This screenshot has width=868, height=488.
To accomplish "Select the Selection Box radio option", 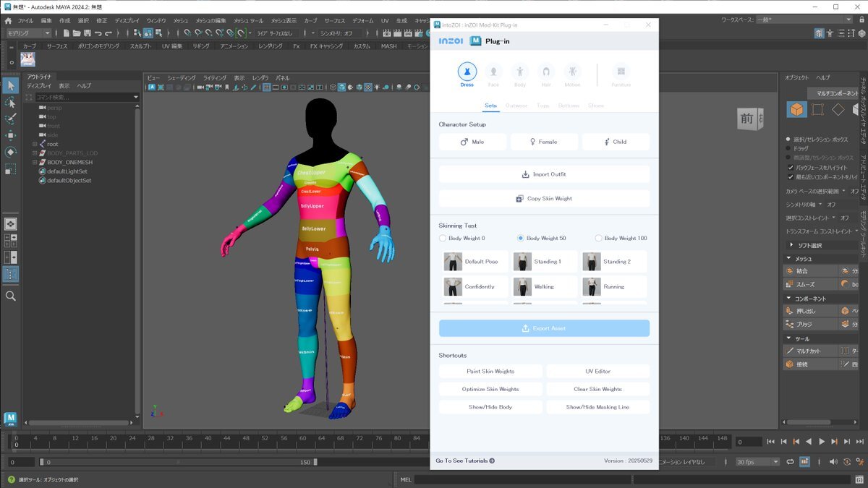I will click(x=788, y=139).
